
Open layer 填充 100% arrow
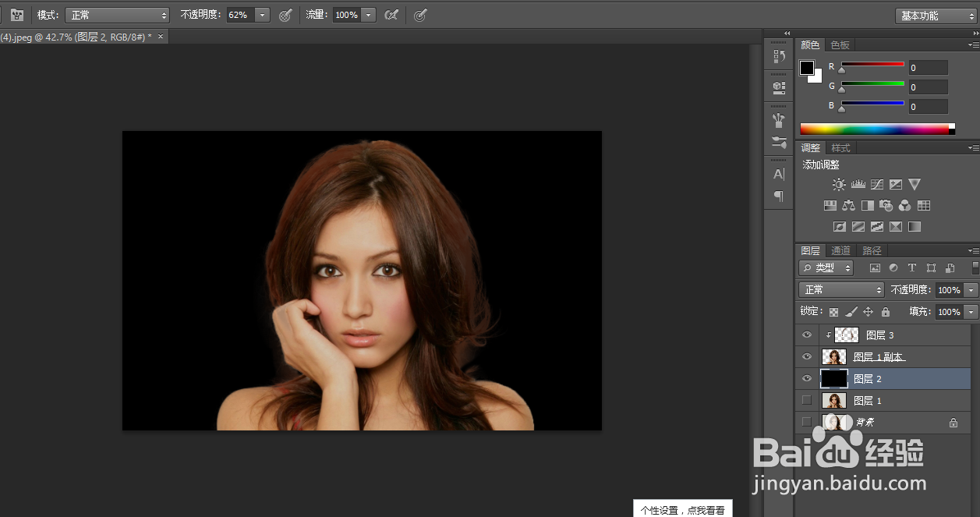tap(971, 312)
